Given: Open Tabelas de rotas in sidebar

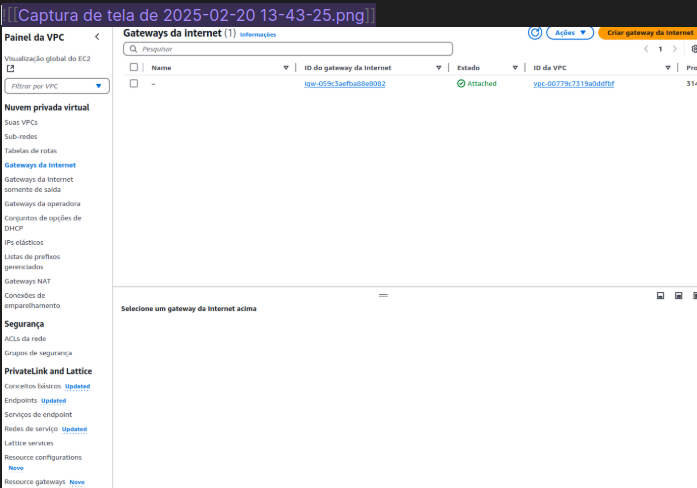Looking at the screenshot, I should coord(30,150).
